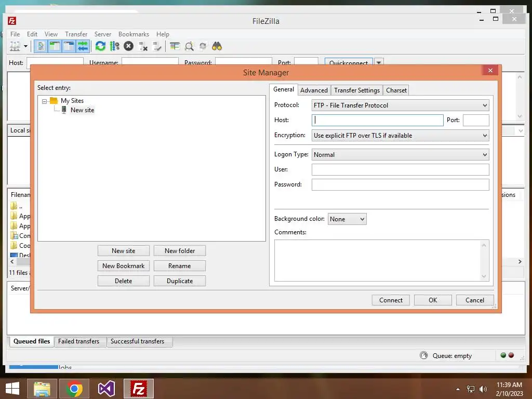Open the Site Manager toolbar icon

(x=15, y=46)
